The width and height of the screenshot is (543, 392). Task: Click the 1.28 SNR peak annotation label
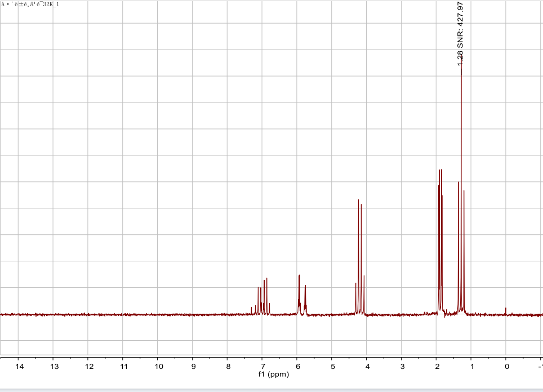460,32
